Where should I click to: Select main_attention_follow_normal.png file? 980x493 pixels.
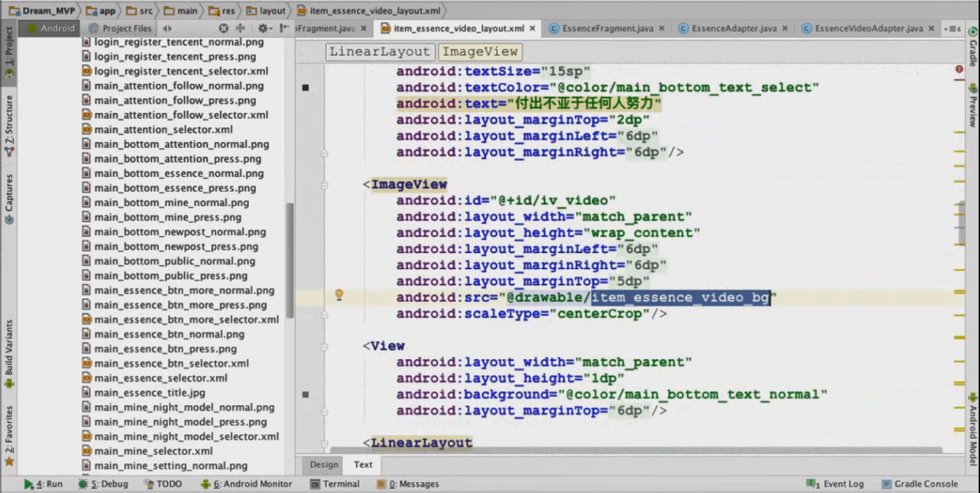point(173,86)
